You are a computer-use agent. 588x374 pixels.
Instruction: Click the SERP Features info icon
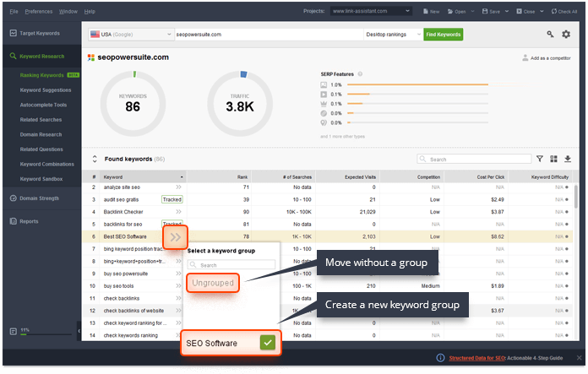tap(360, 74)
